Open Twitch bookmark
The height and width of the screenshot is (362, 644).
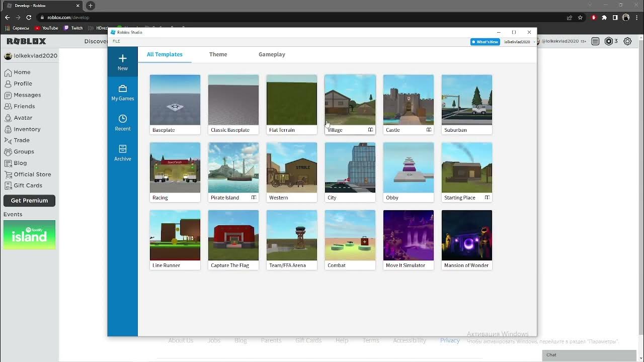pos(73,28)
